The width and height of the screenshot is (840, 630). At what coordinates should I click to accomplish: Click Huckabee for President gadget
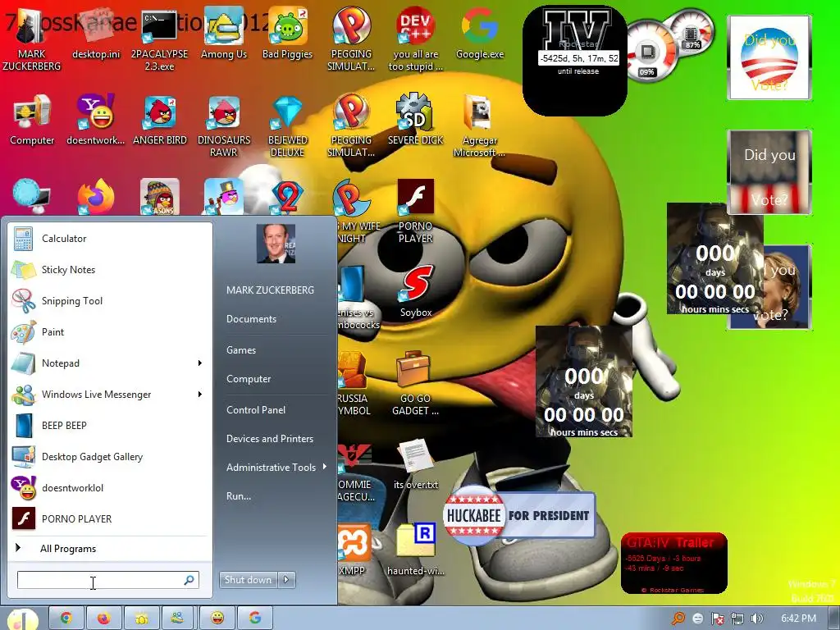519,515
